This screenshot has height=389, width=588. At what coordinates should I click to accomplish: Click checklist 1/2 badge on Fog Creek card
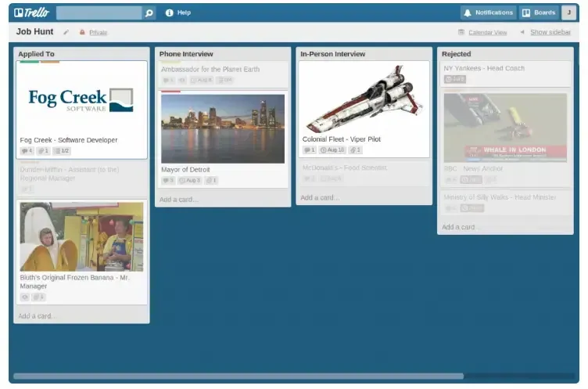click(x=62, y=151)
